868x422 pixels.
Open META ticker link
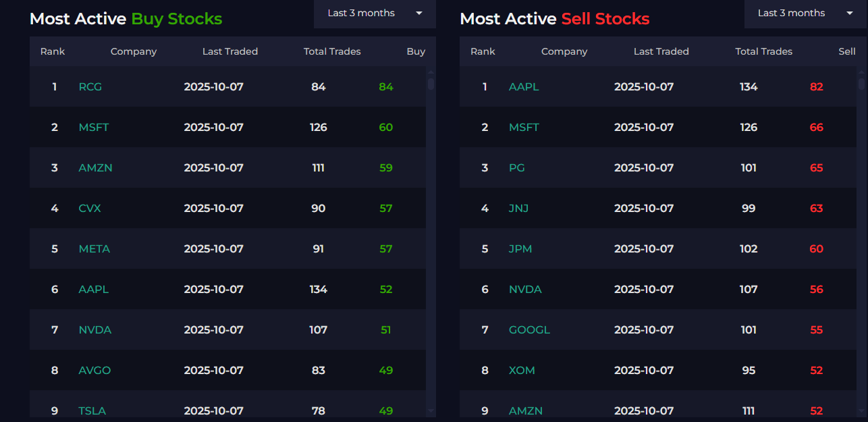[94, 248]
